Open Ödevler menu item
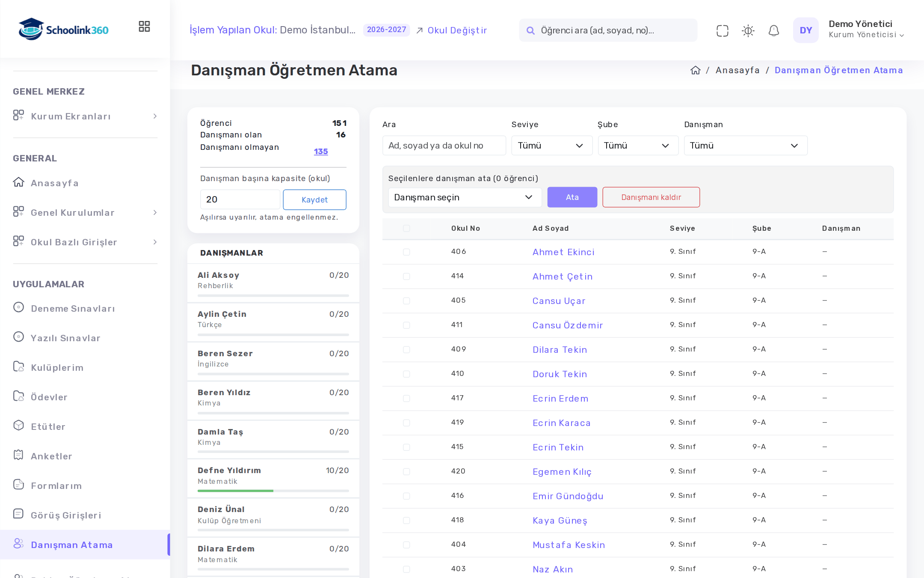Image resolution: width=924 pixels, height=578 pixels. coord(49,397)
